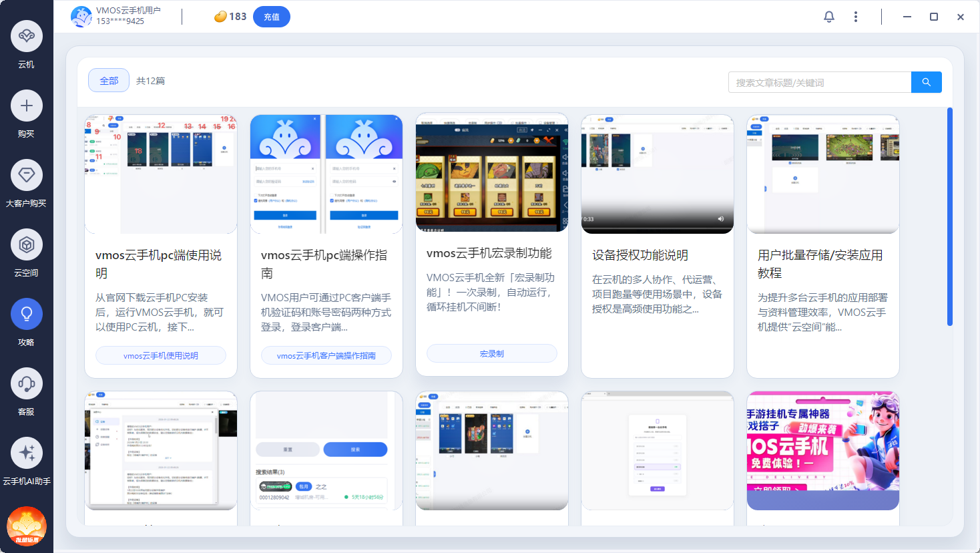Launch the 云手机AI助手 sparkle icon
Screen dimensions: 980x553
27,453
